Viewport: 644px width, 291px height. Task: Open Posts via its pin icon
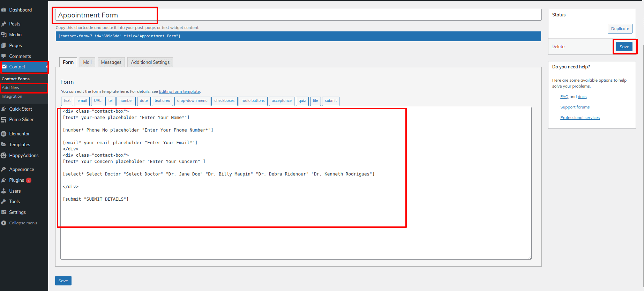[4, 24]
